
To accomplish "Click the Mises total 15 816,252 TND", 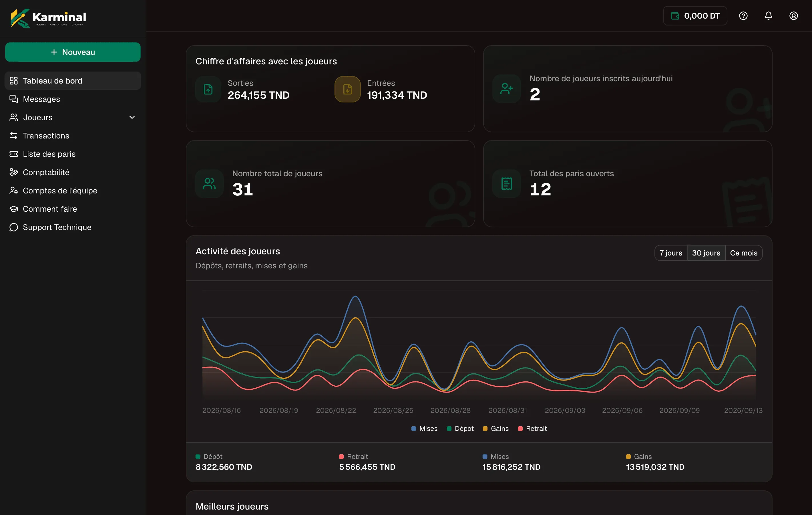I will coord(512,467).
